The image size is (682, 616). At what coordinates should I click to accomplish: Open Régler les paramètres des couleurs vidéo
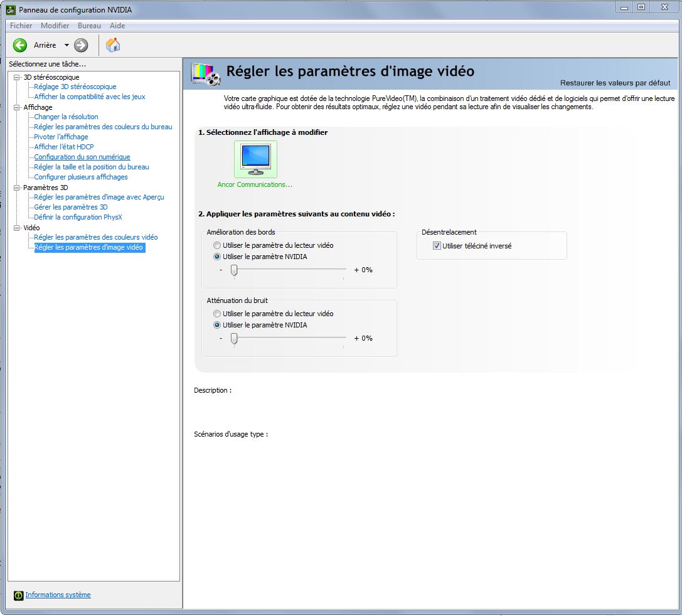pos(96,237)
